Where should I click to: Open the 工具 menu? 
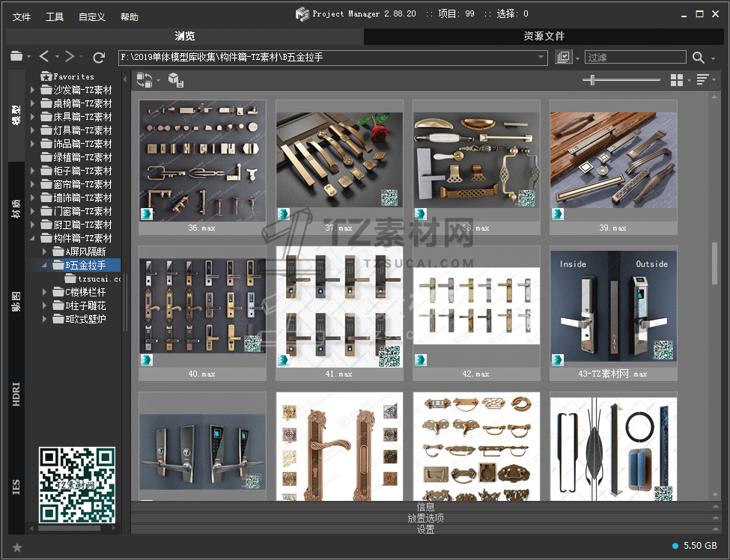point(55,16)
